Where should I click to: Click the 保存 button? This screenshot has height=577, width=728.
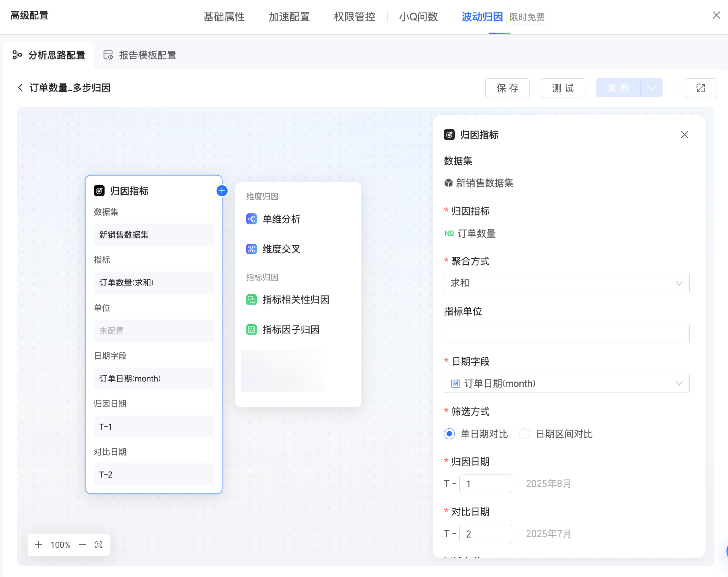[507, 88]
